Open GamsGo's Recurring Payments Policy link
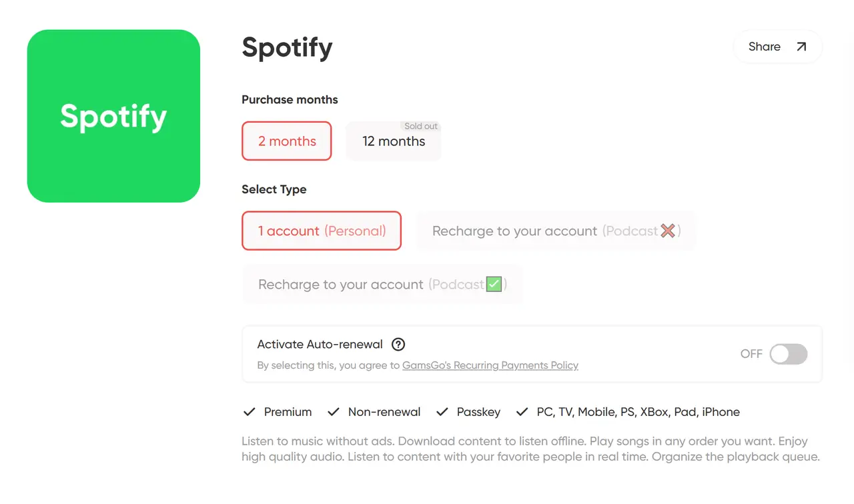The width and height of the screenshot is (854, 504). click(490, 365)
